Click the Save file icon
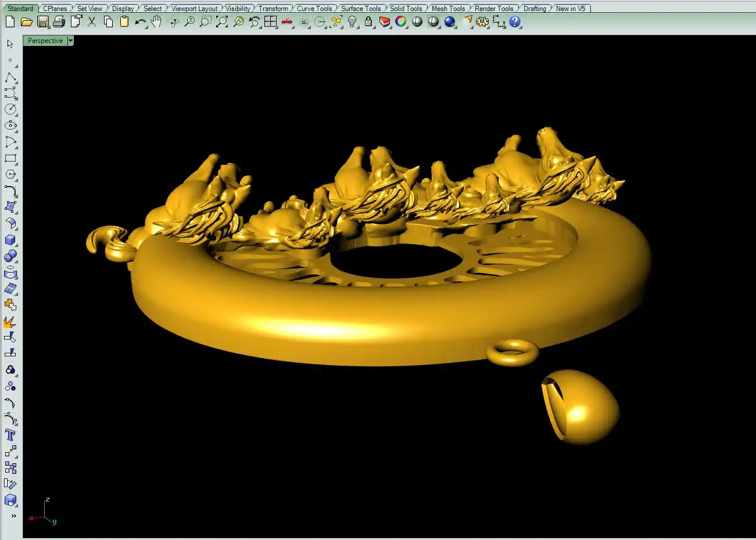756x540 pixels. click(42, 22)
